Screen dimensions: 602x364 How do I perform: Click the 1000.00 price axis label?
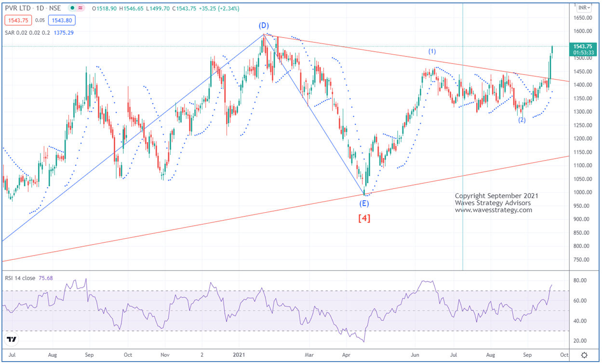point(582,192)
